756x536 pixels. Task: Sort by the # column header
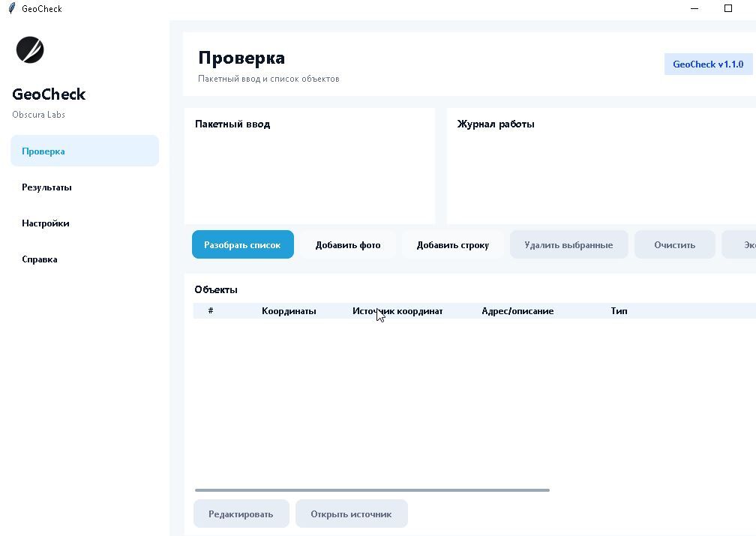[211, 311]
